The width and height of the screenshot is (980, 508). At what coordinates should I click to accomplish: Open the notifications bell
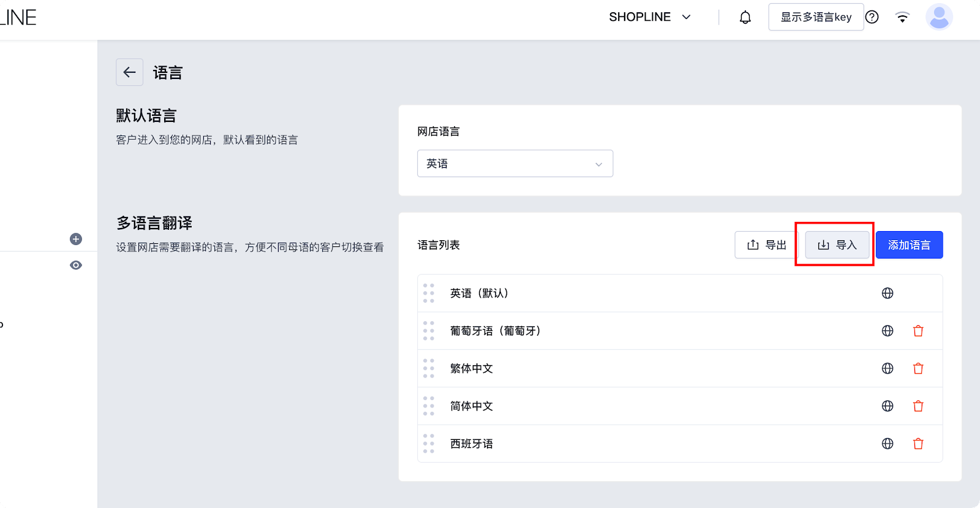[745, 17]
